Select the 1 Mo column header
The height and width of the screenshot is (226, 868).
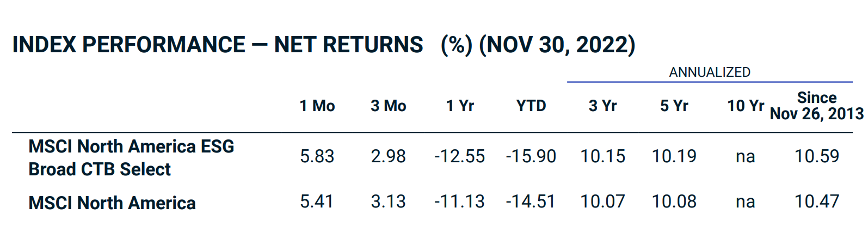pos(317,106)
